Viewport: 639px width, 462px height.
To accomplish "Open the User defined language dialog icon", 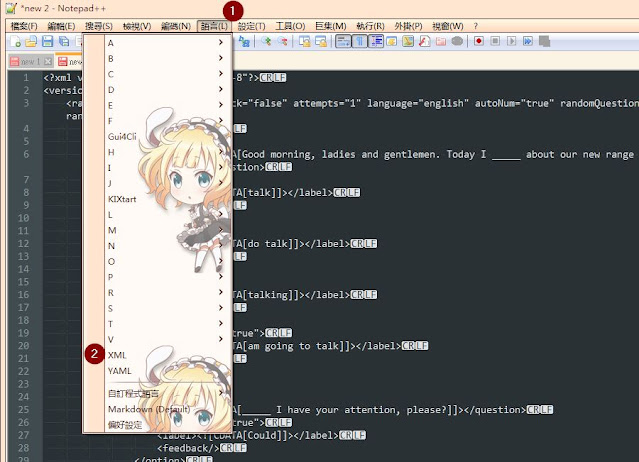I will pyautogui.click(x=392, y=41).
